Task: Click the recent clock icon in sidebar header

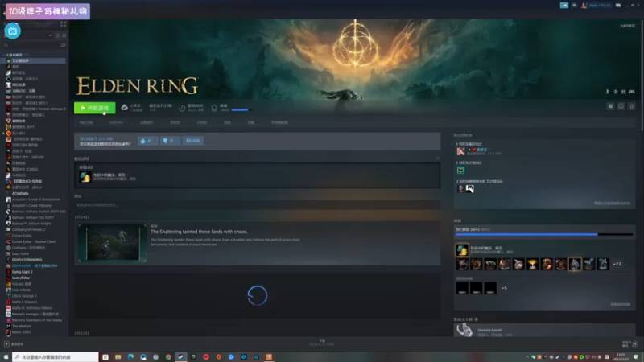Action: click(57, 35)
